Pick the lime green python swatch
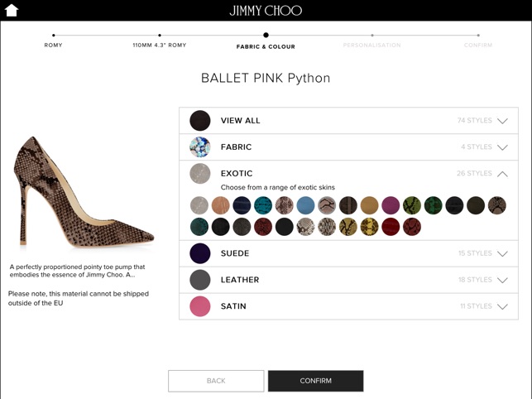Screen dimensions: 532x399 tap(412, 205)
